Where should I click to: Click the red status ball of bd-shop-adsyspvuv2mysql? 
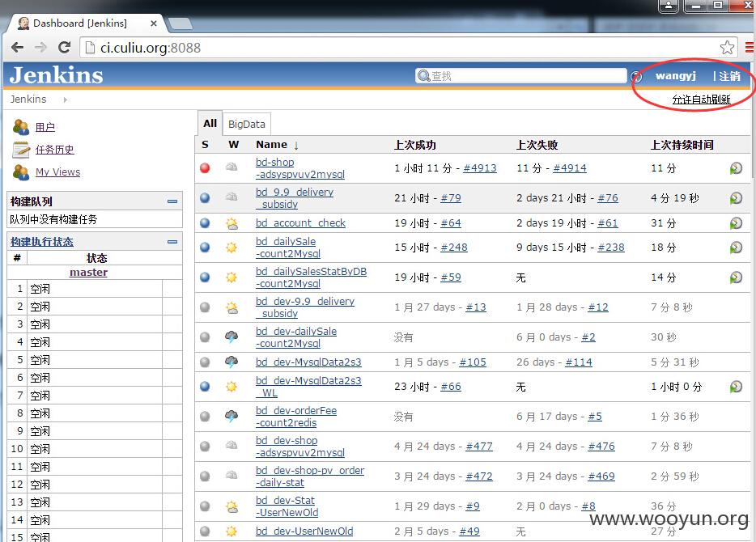205,168
